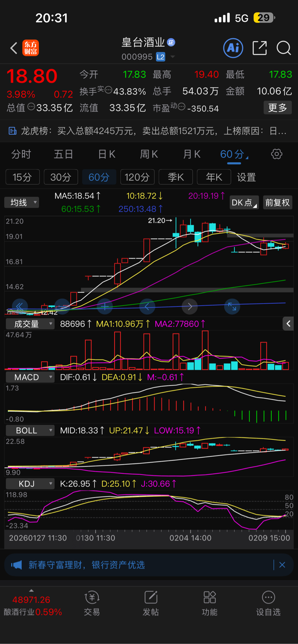298x644 pixels.
Task: Tap the 龙虎榜 news document icon
Action: tap(12, 131)
